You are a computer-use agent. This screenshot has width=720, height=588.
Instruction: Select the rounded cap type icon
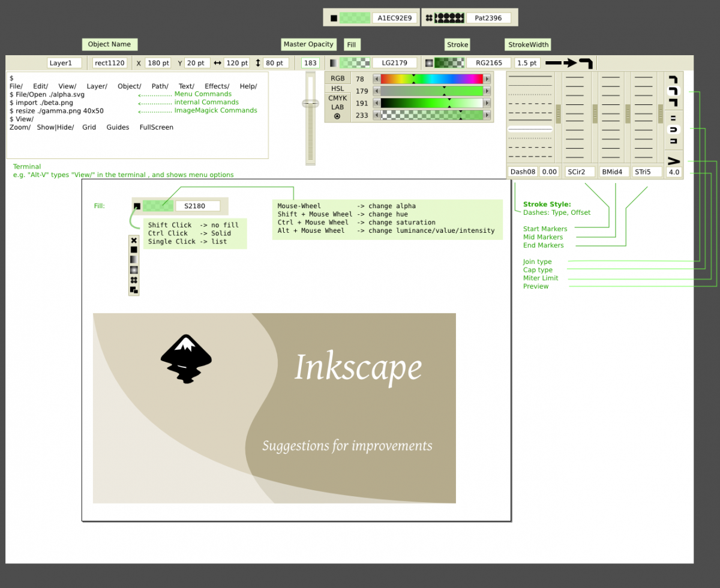click(673, 130)
